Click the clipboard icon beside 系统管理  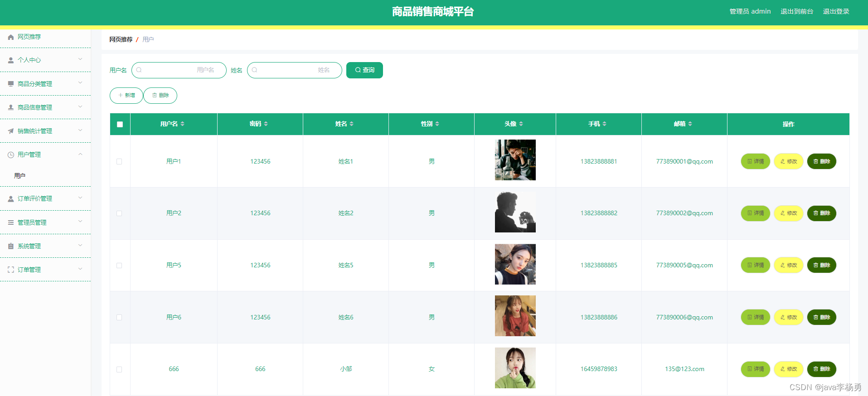(11, 246)
